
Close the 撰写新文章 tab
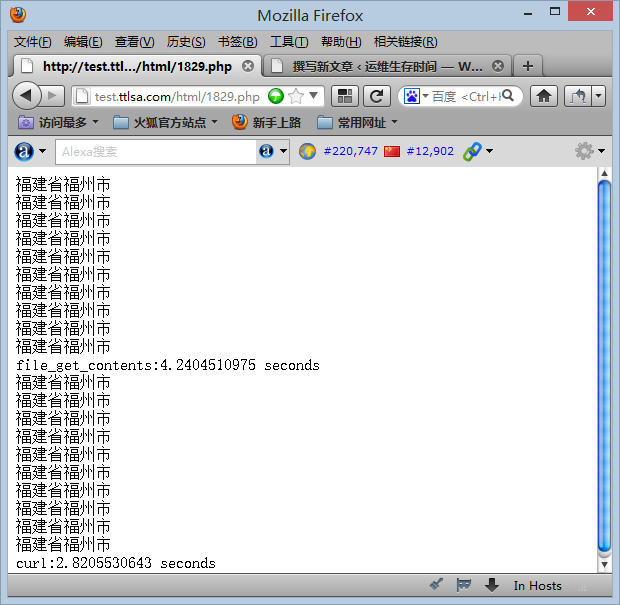[x=498, y=66]
